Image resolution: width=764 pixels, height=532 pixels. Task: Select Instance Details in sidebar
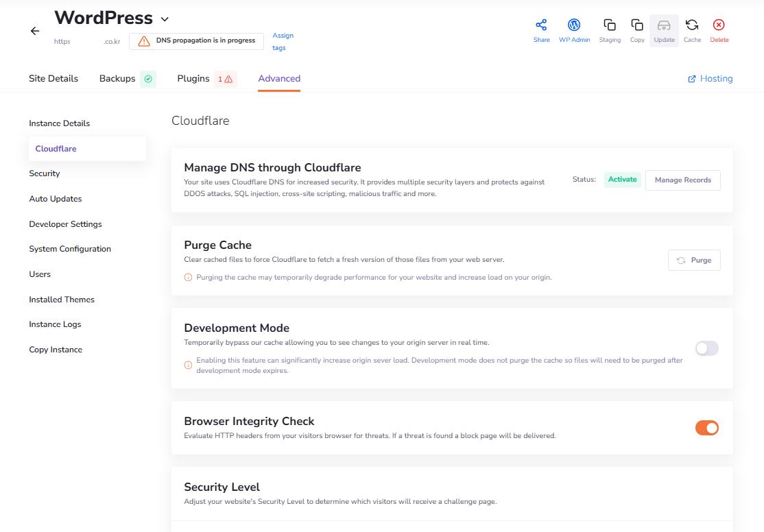coord(60,123)
